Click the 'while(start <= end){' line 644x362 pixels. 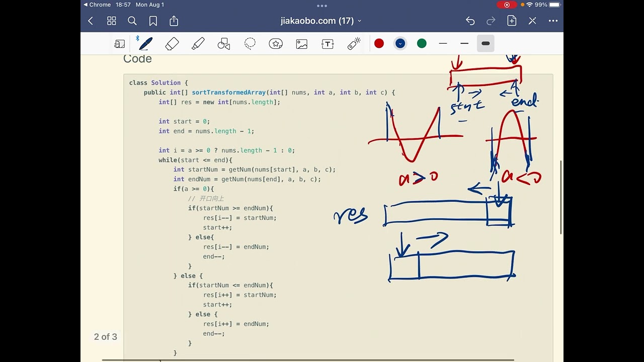click(195, 160)
